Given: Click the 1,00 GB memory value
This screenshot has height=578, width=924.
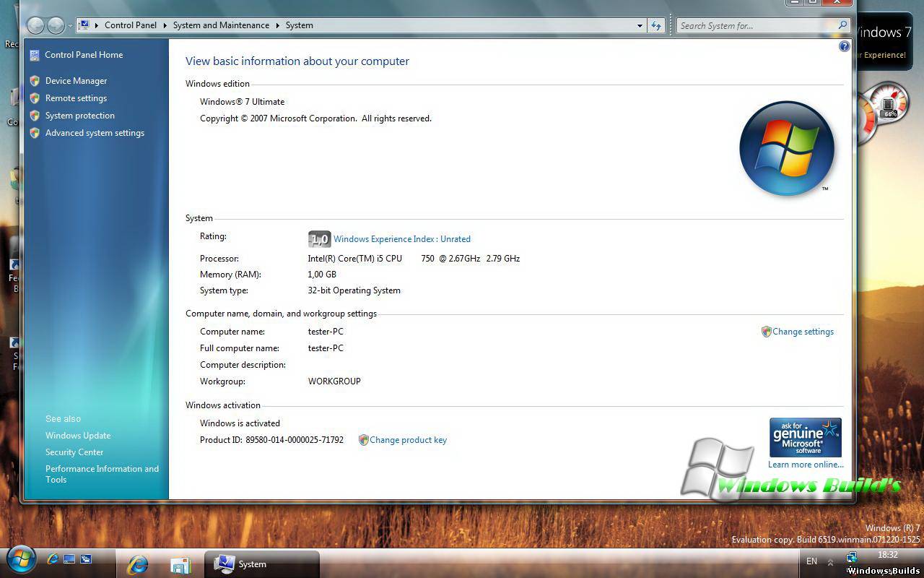Looking at the screenshot, I should [322, 275].
